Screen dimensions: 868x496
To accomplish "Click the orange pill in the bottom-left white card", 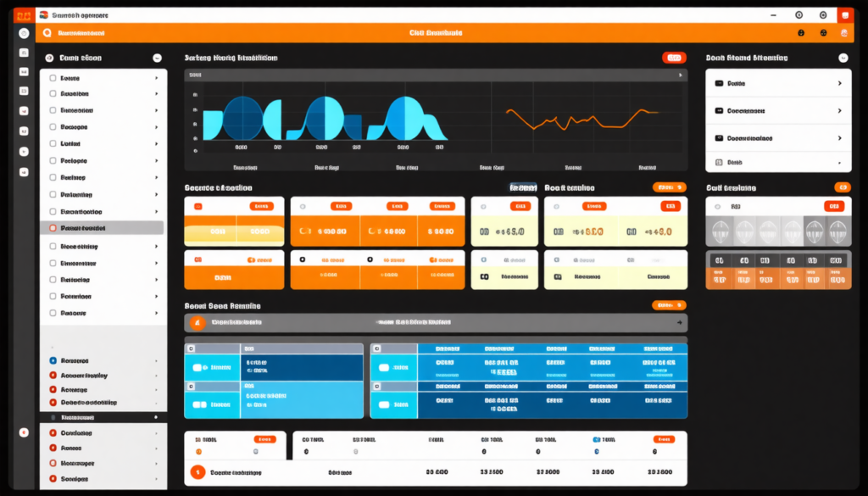I will (x=264, y=439).
